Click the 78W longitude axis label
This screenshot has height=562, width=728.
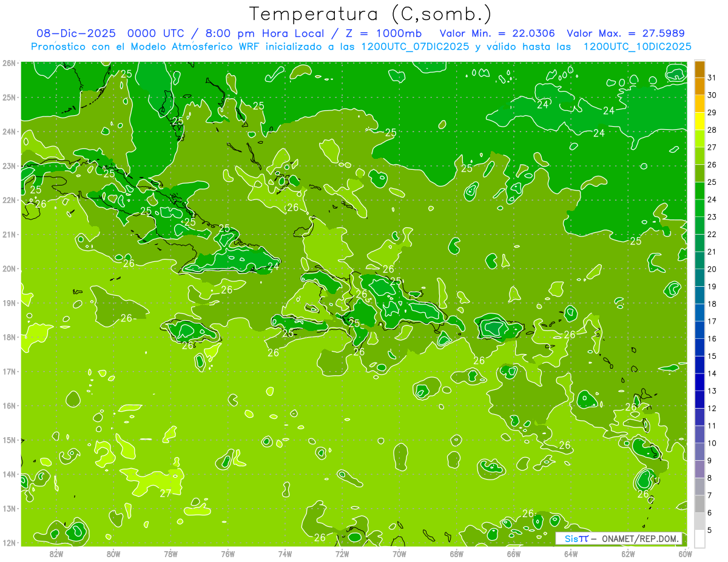click(170, 554)
